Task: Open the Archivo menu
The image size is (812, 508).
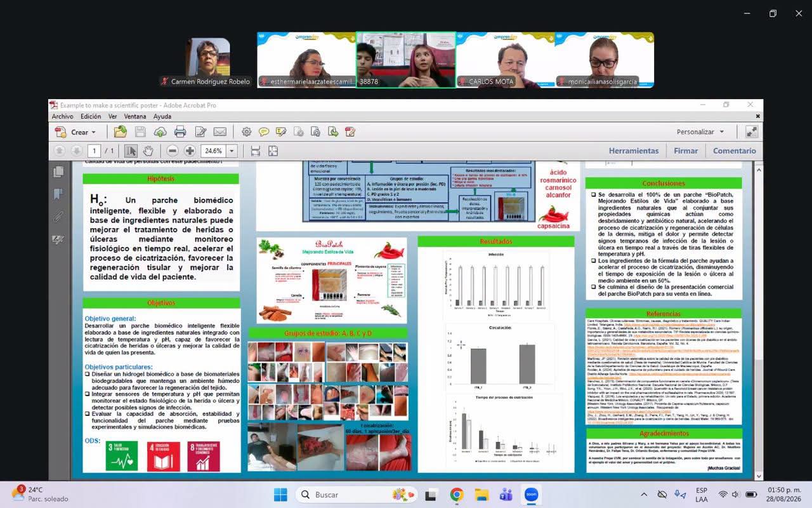Action: [63, 116]
